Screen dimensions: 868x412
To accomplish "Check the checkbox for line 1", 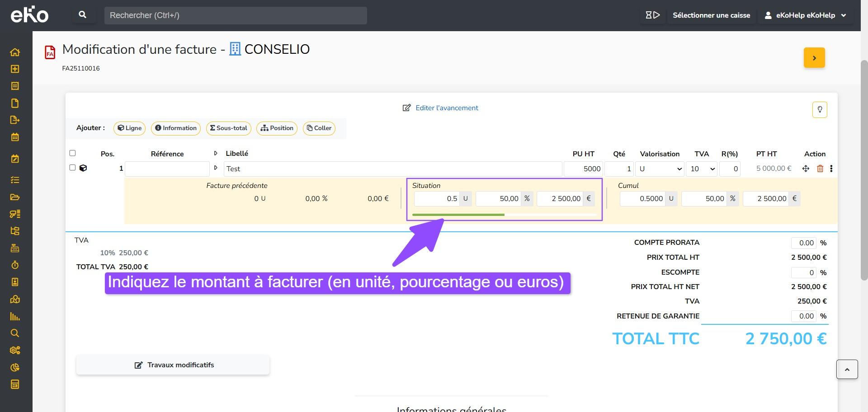I will coord(72,168).
